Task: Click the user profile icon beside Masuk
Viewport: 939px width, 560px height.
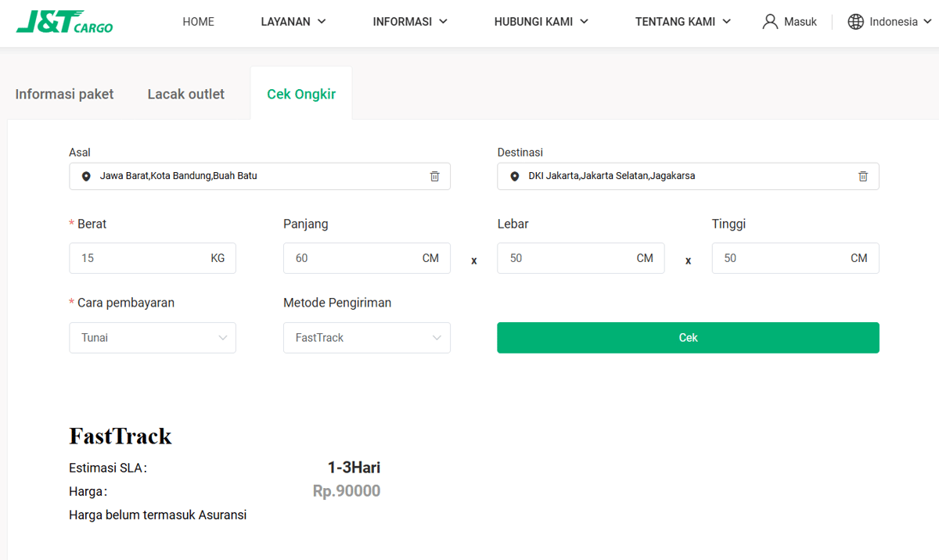Action: pyautogui.click(x=770, y=22)
